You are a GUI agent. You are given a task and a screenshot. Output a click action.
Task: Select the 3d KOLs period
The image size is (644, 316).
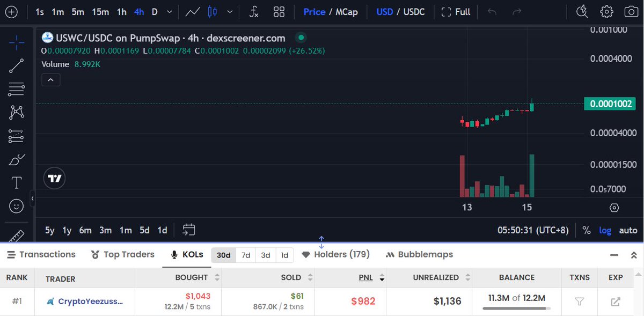point(266,255)
